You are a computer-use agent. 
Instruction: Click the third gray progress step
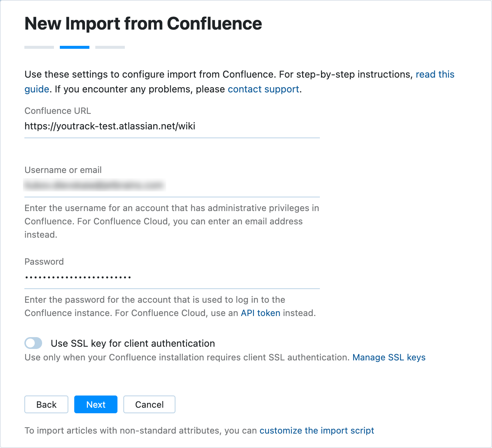pos(110,47)
